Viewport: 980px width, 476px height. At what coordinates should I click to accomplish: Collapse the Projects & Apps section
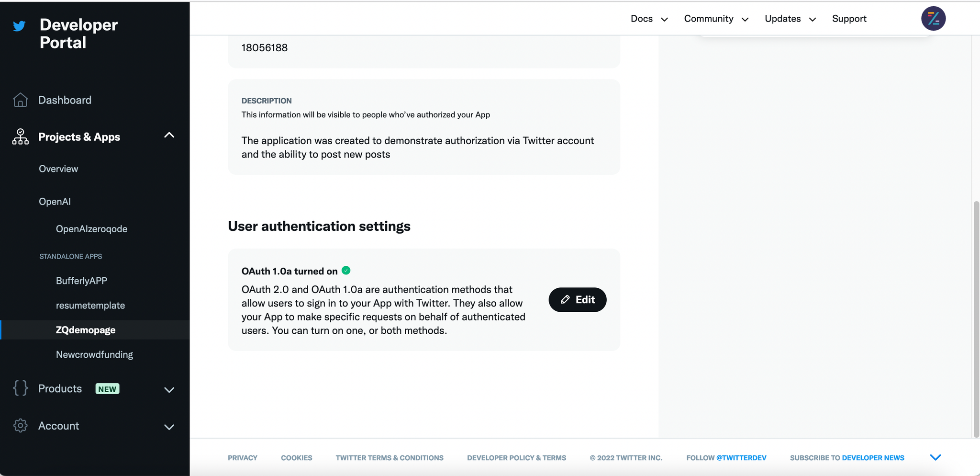(169, 136)
